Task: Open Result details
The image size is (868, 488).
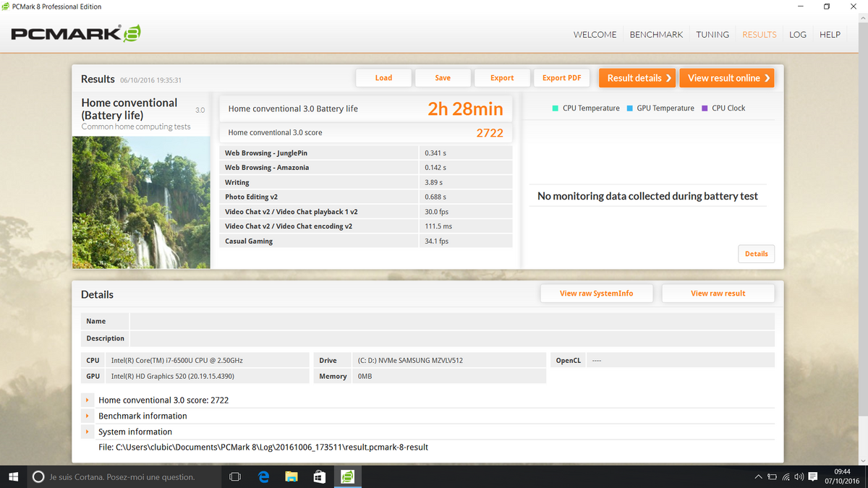Action: pyautogui.click(x=637, y=78)
